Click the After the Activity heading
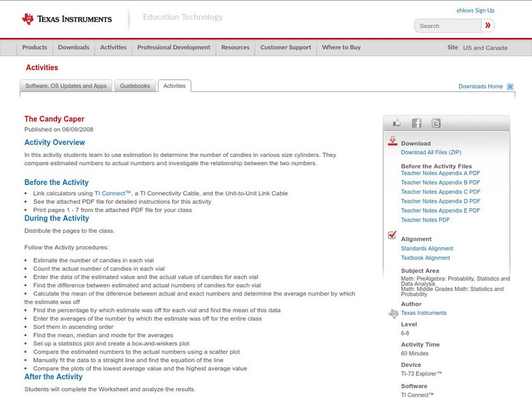The image size is (532, 398). 53,377
